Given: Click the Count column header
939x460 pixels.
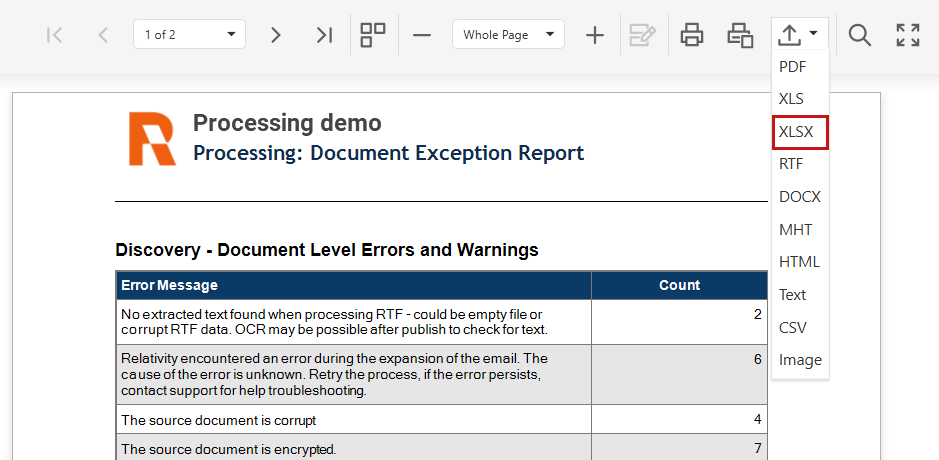Looking at the screenshot, I should 679,285.
